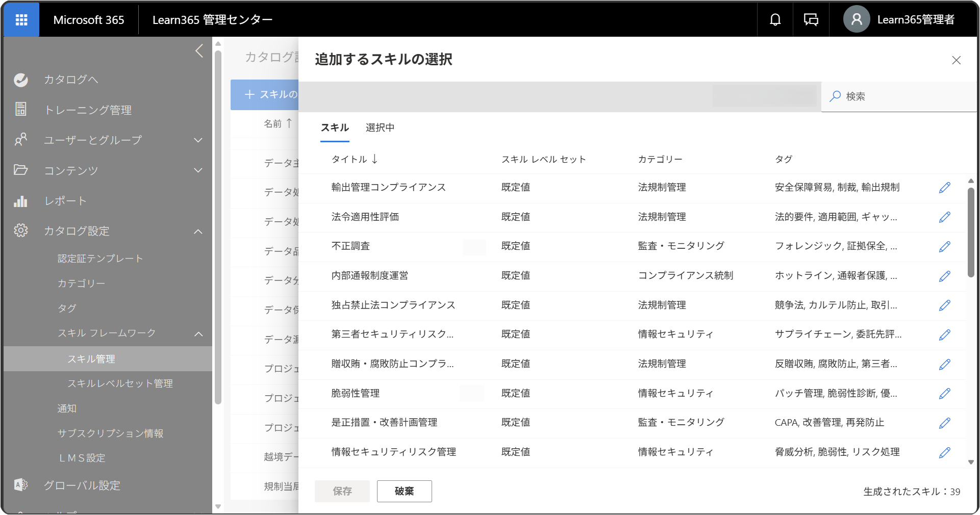
Task: Open サブスクリプション情報 in sidebar
Action: coord(110,433)
